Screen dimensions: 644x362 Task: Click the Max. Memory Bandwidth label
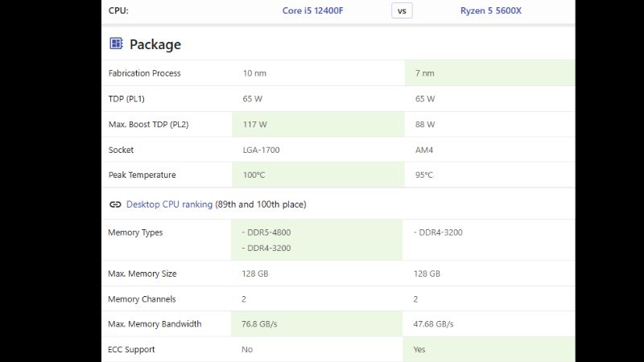tap(155, 324)
